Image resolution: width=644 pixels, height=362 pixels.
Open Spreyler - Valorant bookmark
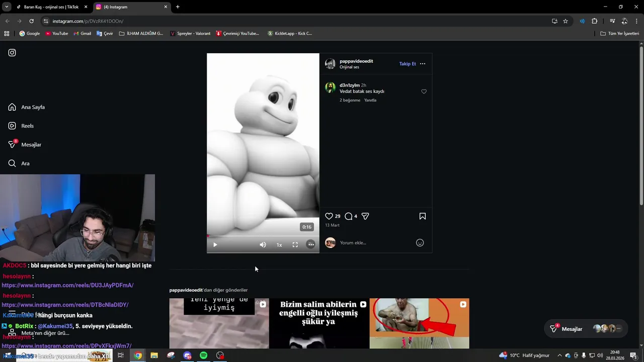click(190, 34)
